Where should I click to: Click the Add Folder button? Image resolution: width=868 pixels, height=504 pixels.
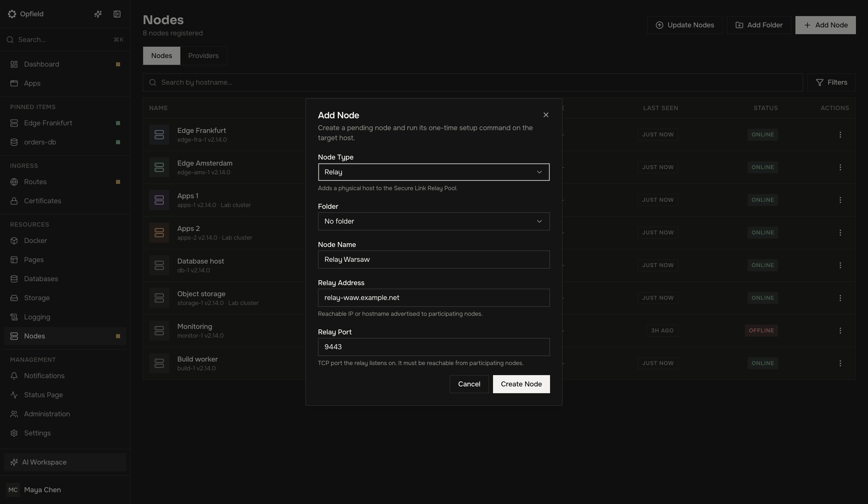(x=759, y=25)
